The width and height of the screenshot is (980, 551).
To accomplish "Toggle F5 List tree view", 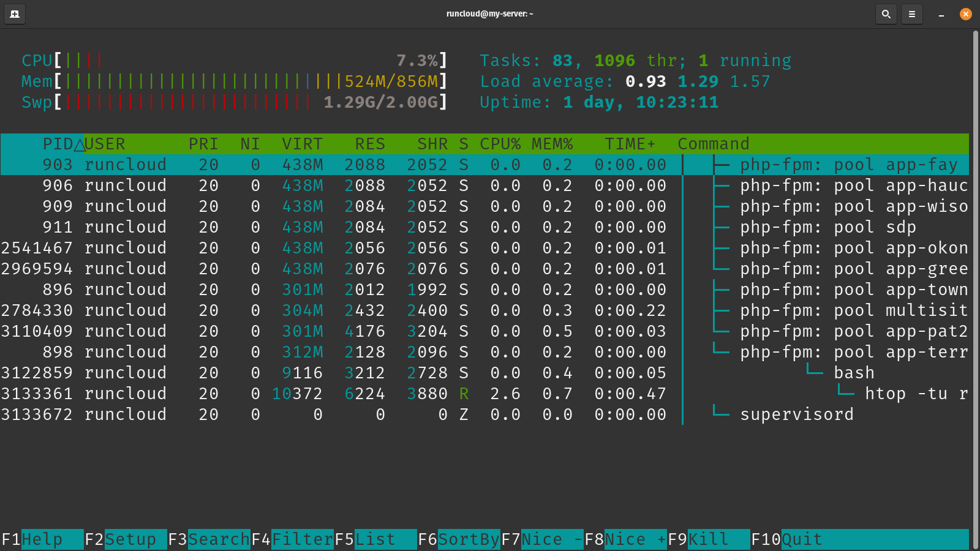I will coord(375,539).
